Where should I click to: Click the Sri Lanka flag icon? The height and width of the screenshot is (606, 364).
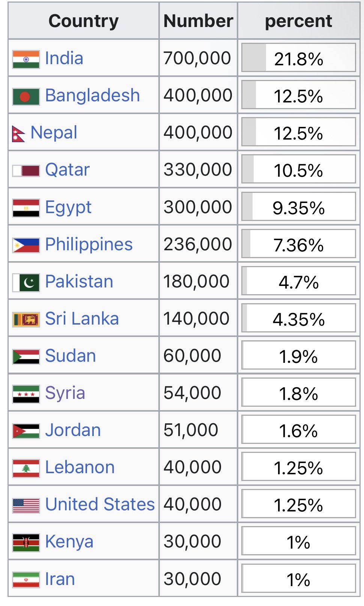point(26,320)
